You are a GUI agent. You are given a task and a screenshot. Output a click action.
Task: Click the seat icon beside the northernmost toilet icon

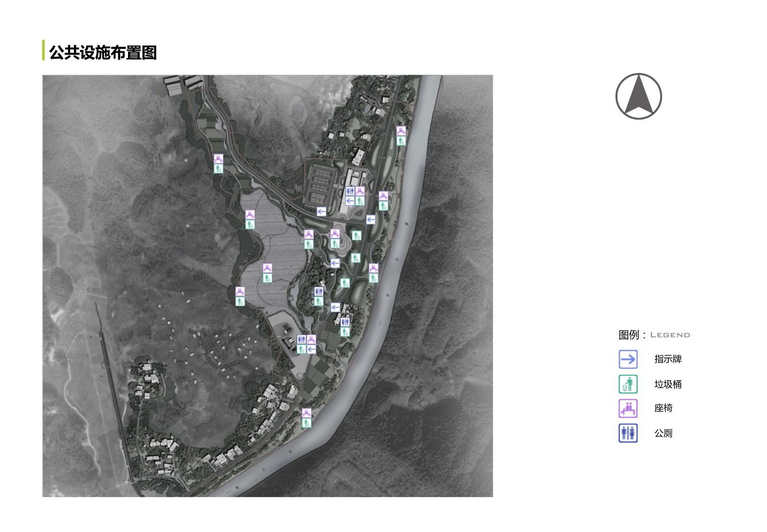click(x=360, y=191)
